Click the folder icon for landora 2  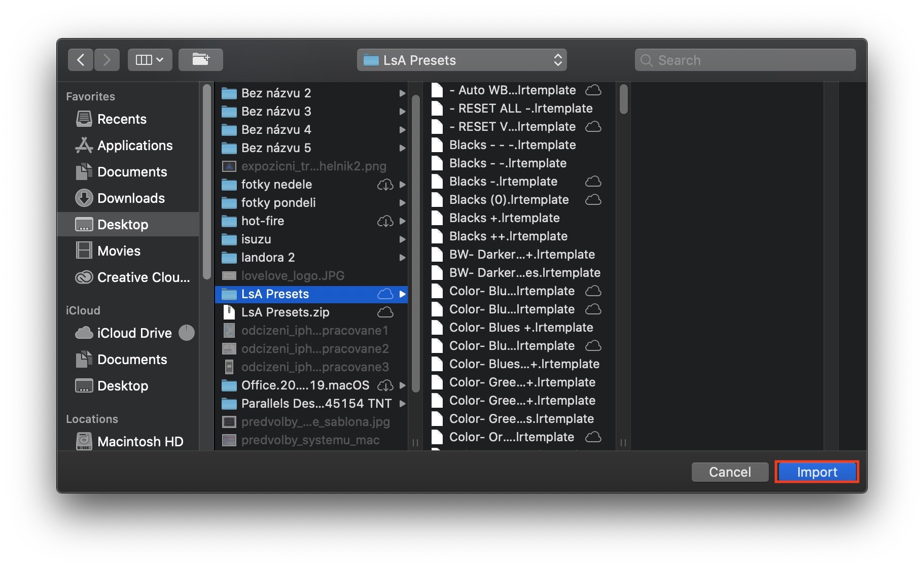229,258
